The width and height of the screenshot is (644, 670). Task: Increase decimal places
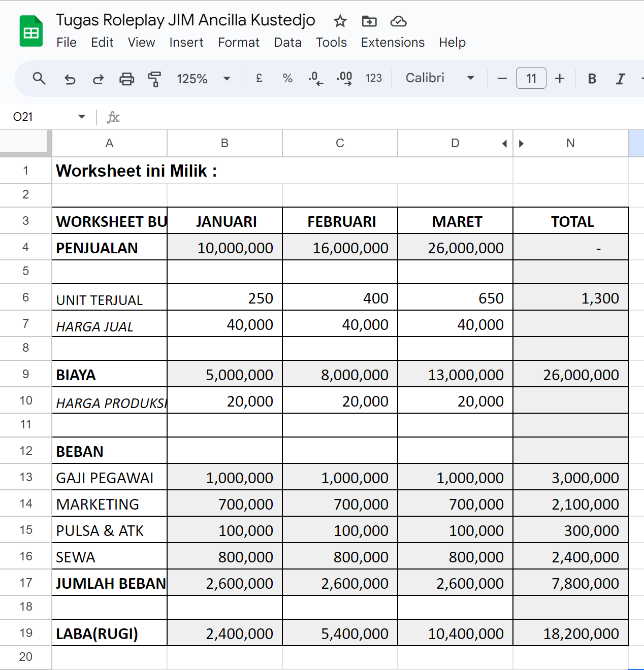coord(344,79)
